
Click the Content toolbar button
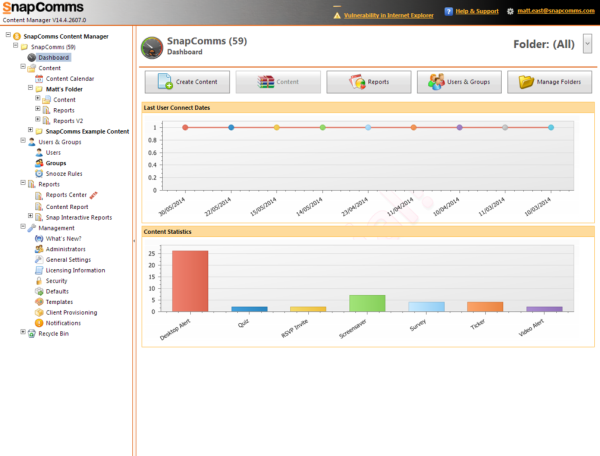point(278,82)
